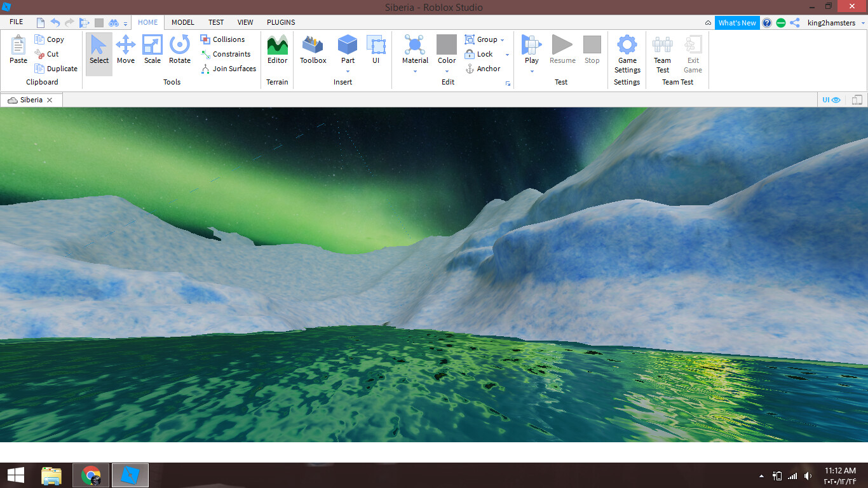The height and width of the screenshot is (488, 868).
Task: Activate the Scale tool
Action: tap(153, 50)
